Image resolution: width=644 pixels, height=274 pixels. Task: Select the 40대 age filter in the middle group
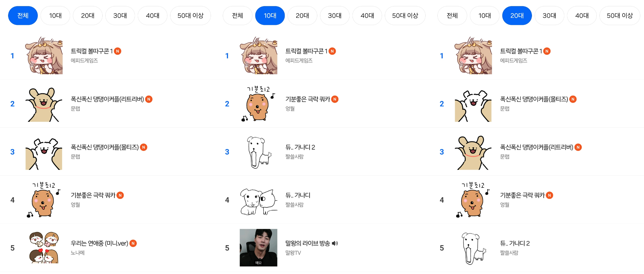click(x=367, y=15)
